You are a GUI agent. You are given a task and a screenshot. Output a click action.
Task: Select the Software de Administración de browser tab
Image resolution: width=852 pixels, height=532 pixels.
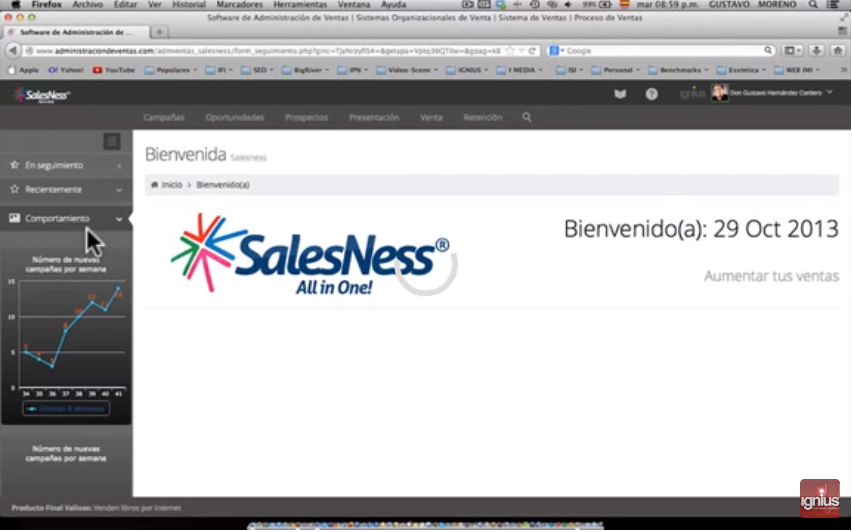(76, 32)
